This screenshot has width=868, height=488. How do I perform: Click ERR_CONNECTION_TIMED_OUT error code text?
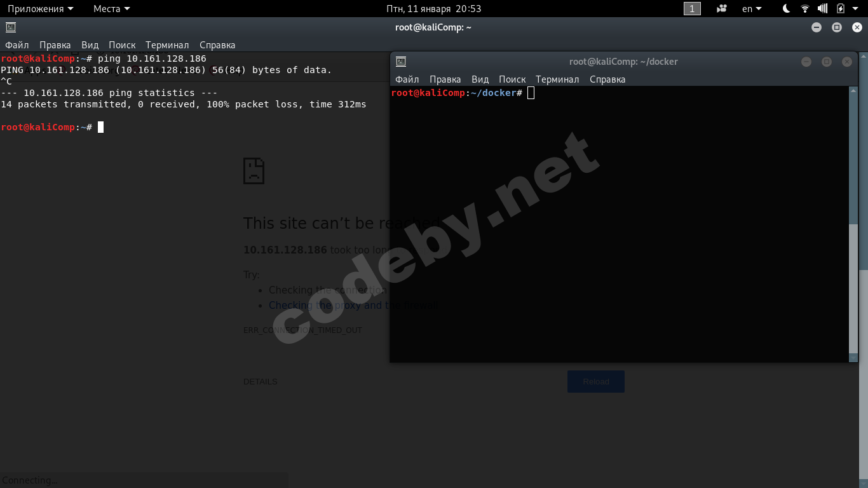click(302, 330)
